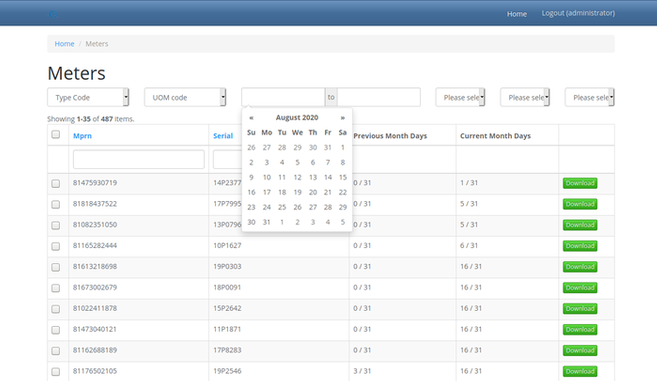
Task: Check the row for Mprn 81082351050
Action: (56, 225)
